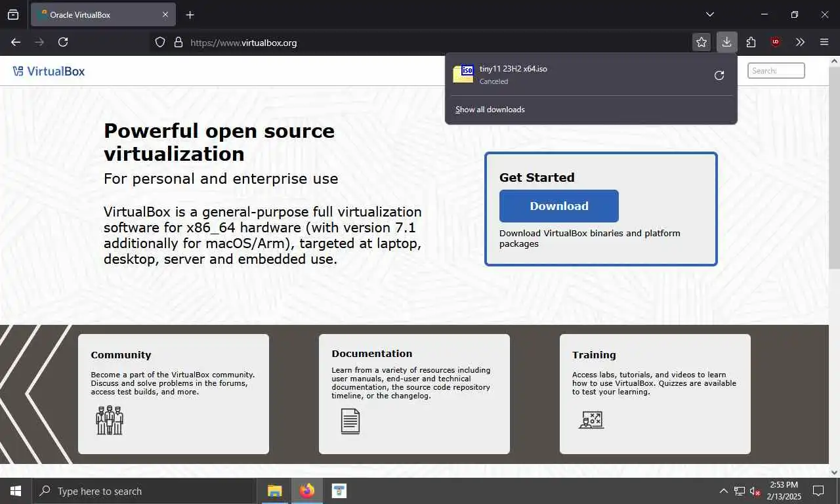
Task: View site security padlock info
Action: tap(178, 42)
